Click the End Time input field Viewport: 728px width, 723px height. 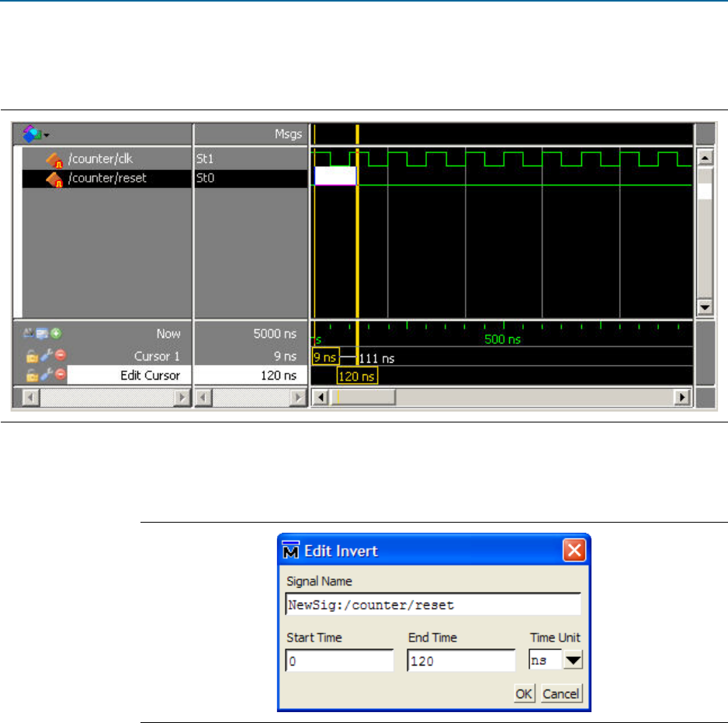pos(461,660)
